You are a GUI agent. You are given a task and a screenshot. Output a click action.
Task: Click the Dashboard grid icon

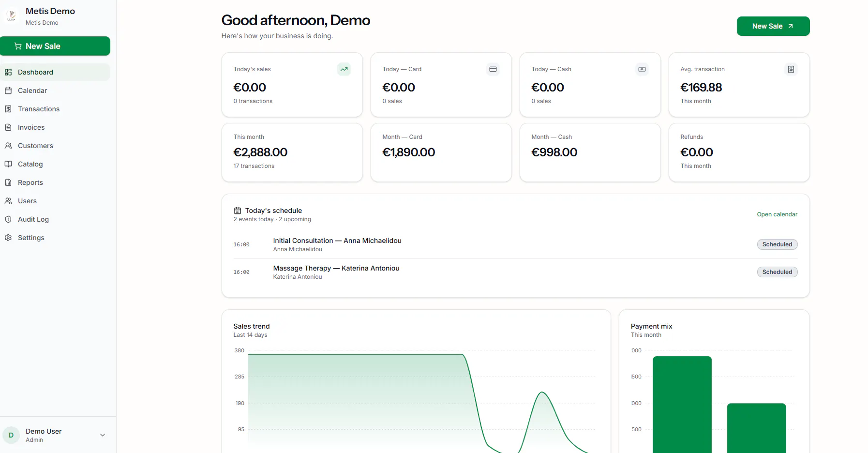[8, 72]
